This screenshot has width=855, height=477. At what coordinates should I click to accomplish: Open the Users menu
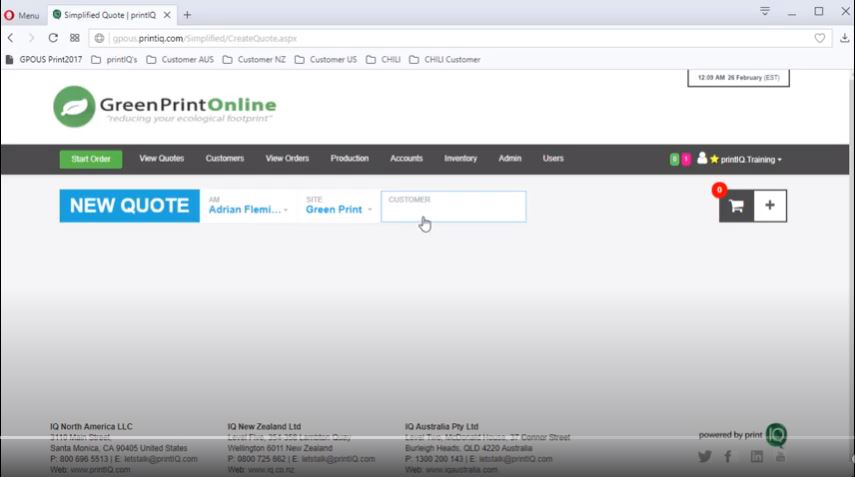[x=553, y=159]
